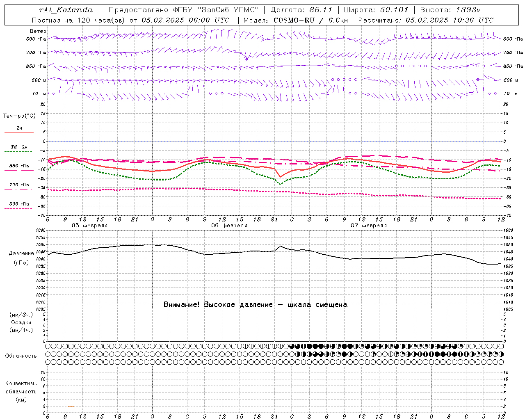525x420 pixels.
Task: Click the 05 февраля date label
Action: pos(90,226)
